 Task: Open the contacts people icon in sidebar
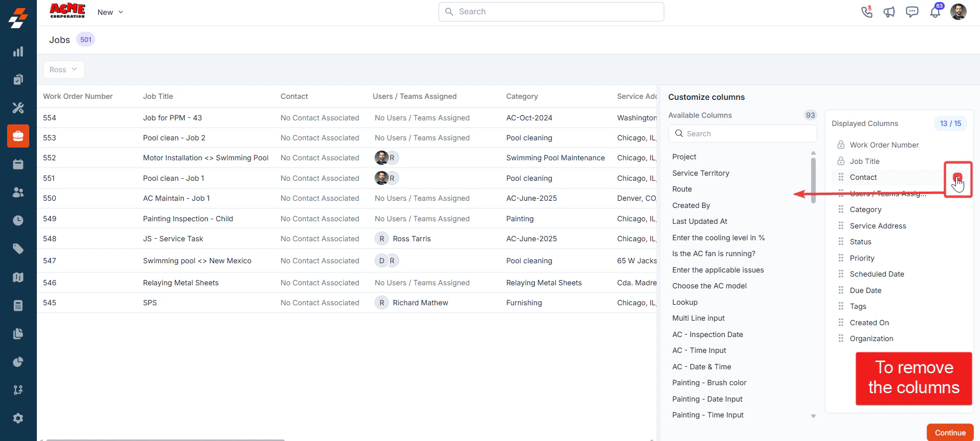pyautogui.click(x=18, y=193)
